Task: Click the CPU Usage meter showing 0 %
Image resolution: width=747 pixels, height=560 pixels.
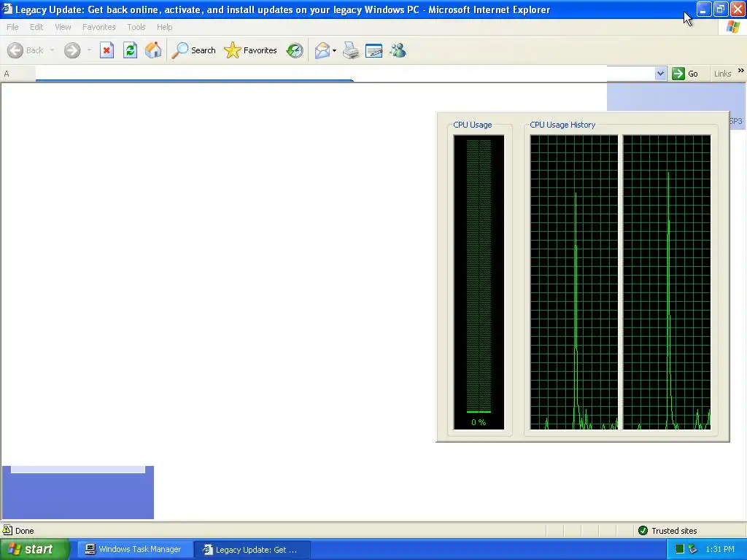Action: [479, 282]
